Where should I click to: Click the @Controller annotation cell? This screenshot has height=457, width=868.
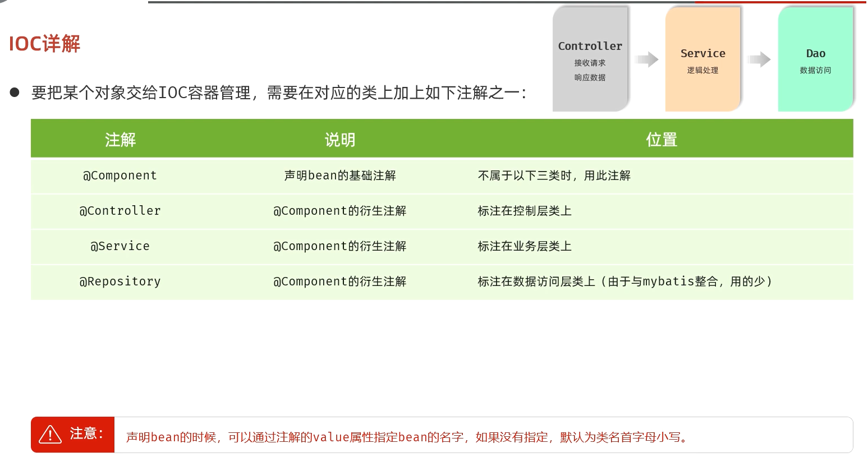pos(120,211)
